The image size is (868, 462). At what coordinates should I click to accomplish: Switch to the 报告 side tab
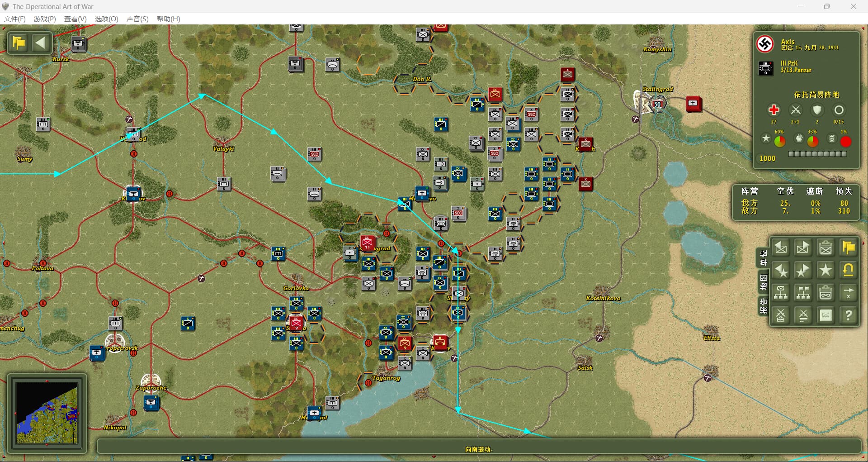point(764,306)
